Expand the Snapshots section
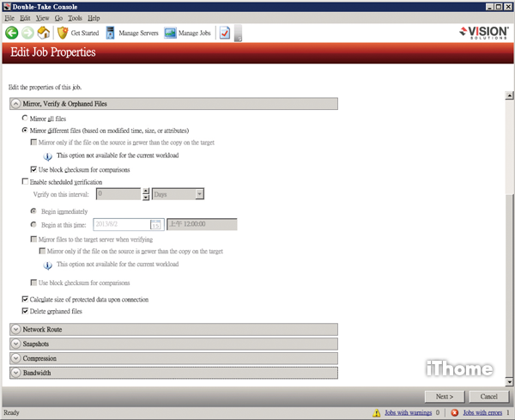 15,344
